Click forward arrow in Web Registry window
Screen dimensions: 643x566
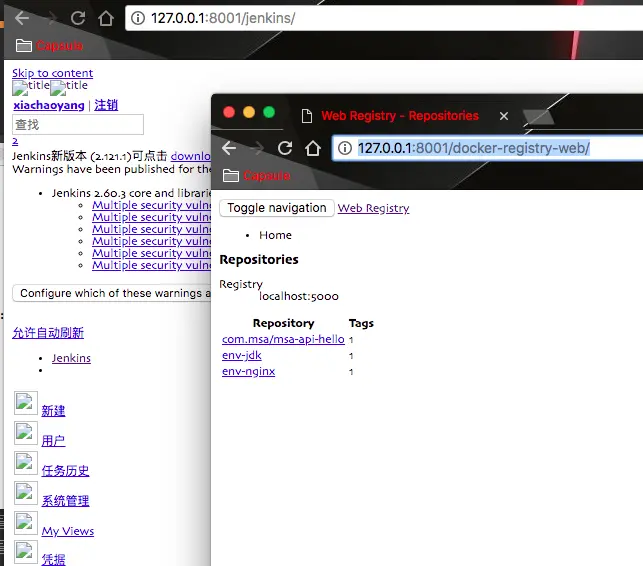tap(257, 148)
